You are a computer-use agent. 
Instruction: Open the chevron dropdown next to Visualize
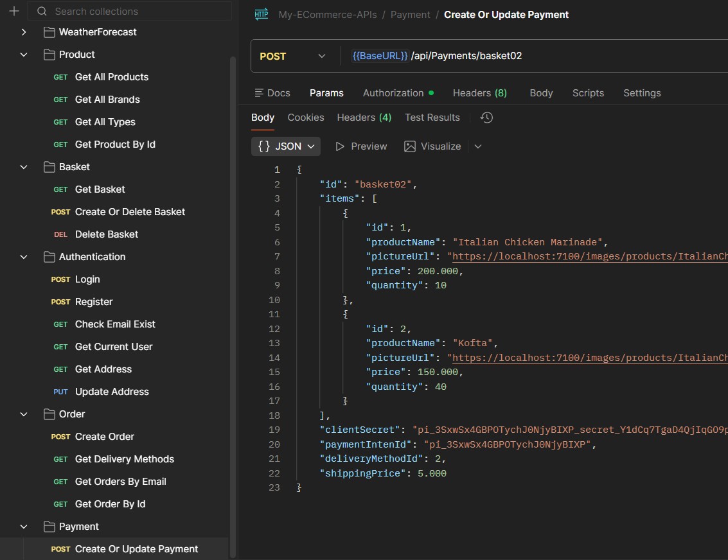coord(478,146)
